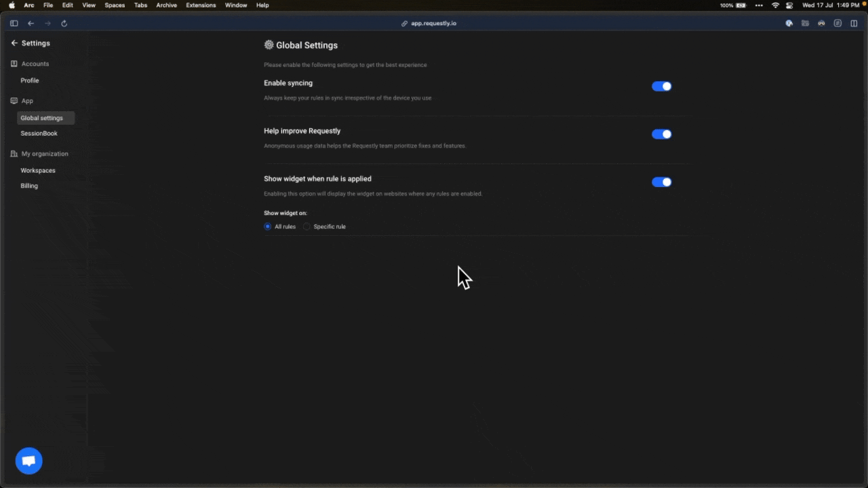Screen dimensions: 868x488
Task: Open SessionBook settings
Action: (39, 134)
